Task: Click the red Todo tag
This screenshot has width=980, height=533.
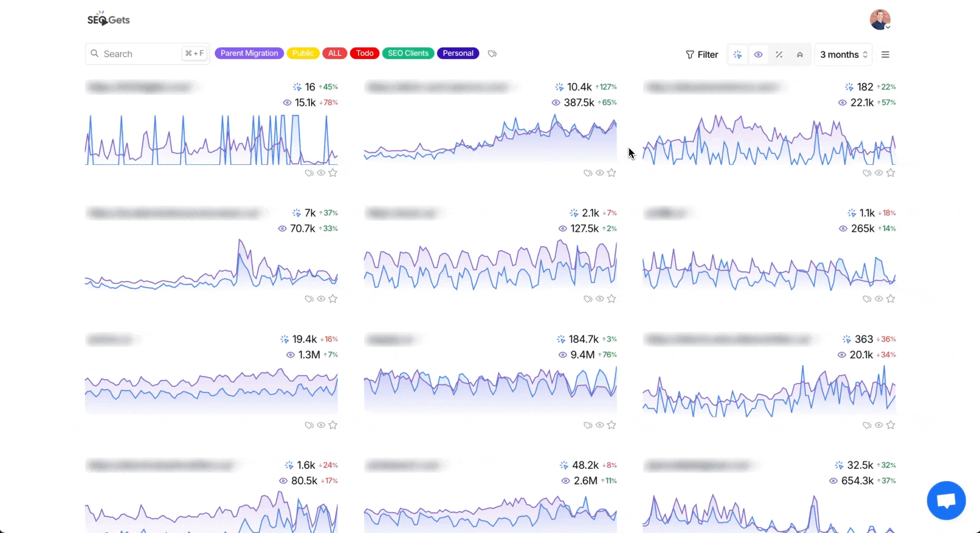Action: 365,53
